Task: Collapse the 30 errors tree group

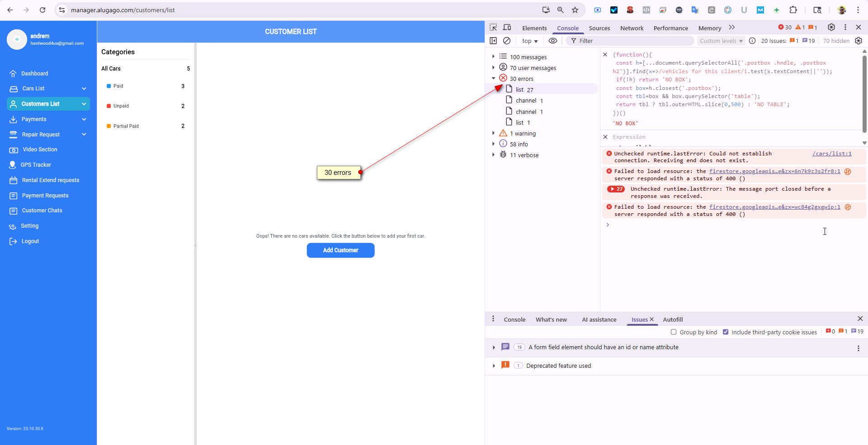Action: pyautogui.click(x=493, y=79)
